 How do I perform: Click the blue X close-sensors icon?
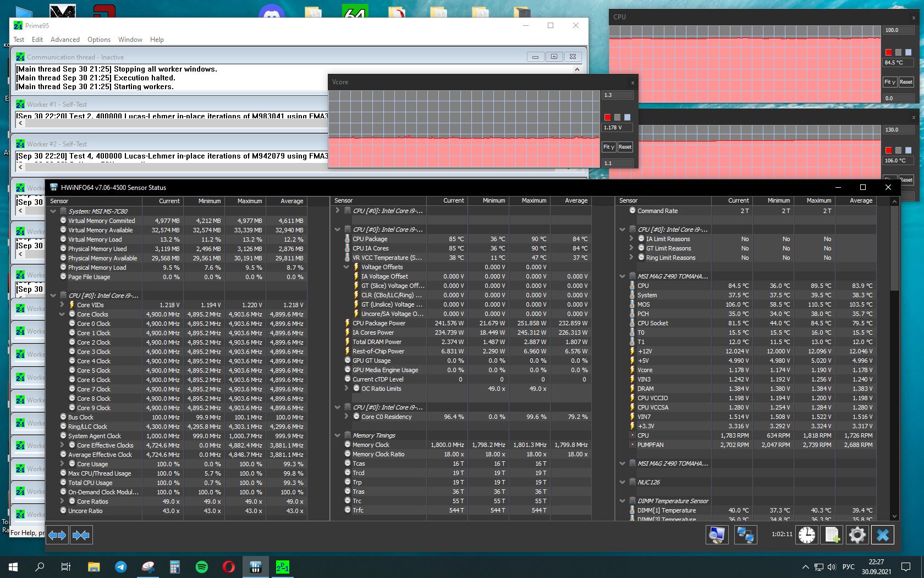pos(883,535)
